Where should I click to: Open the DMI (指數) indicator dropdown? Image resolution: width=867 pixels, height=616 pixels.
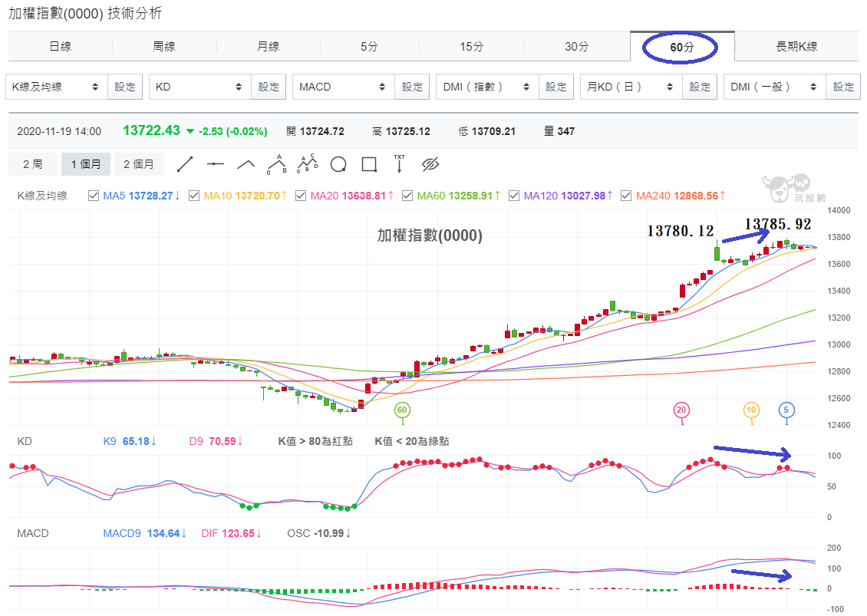point(488,87)
